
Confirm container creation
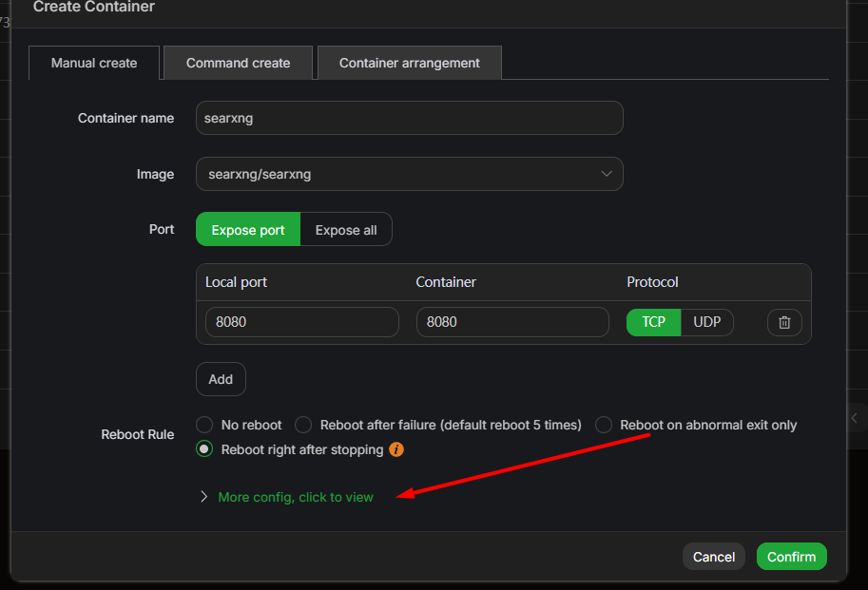[792, 556]
